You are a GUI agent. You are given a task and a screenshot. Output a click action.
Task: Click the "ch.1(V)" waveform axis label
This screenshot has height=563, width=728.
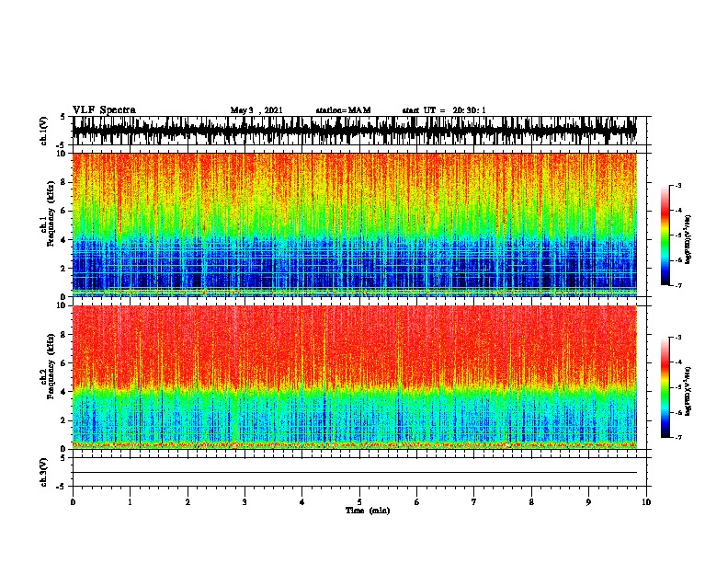[44, 131]
